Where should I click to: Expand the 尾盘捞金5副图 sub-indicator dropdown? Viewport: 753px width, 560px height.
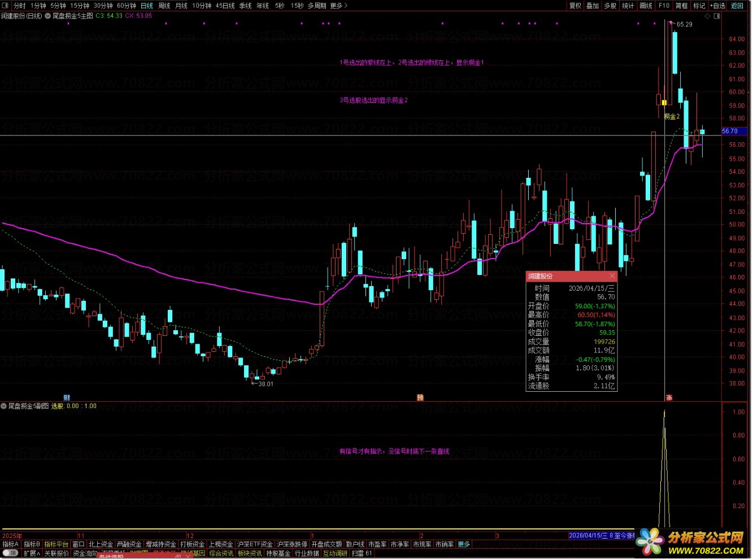(x=4, y=406)
